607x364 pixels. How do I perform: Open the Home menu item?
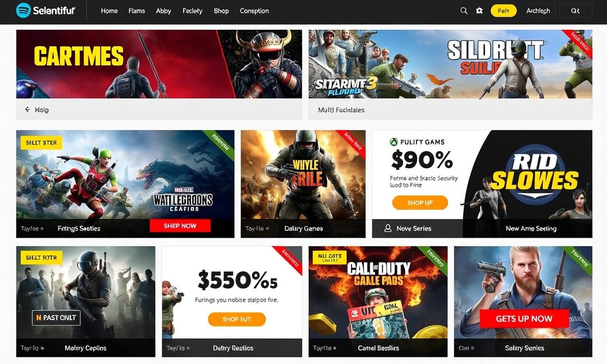pyautogui.click(x=109, y=11)
